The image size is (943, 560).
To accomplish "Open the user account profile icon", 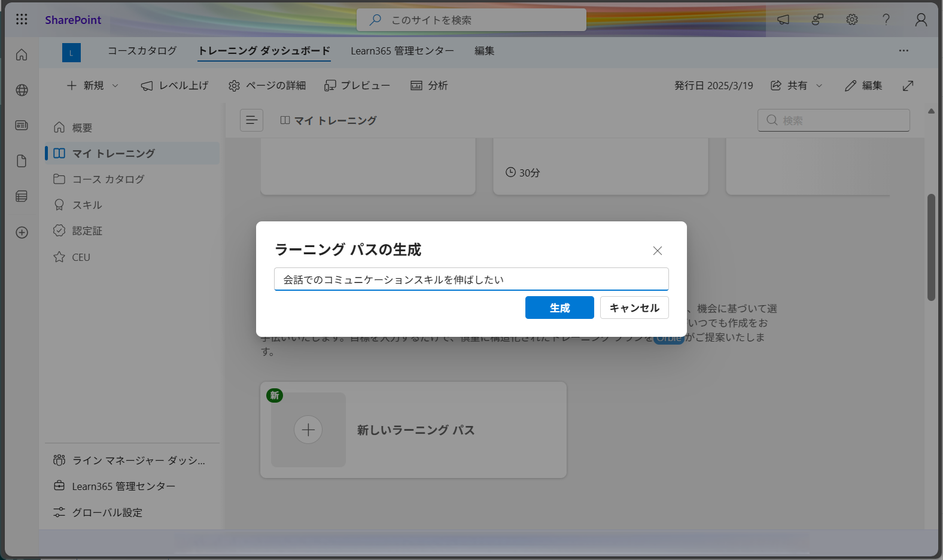I will (921, 20).
